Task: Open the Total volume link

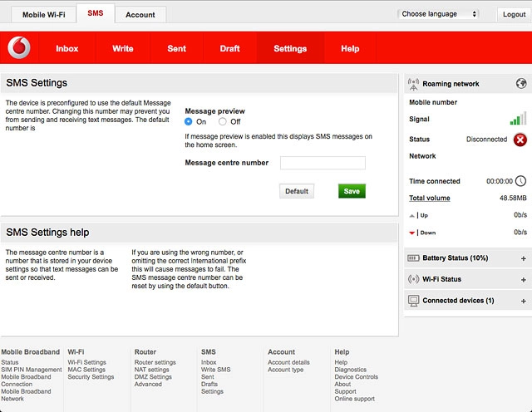Action: pos(429,199)
